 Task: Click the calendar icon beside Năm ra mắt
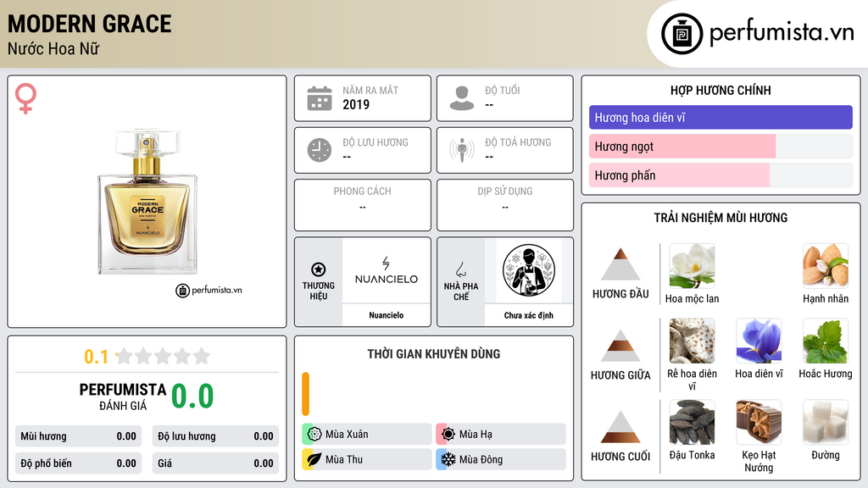320,98
